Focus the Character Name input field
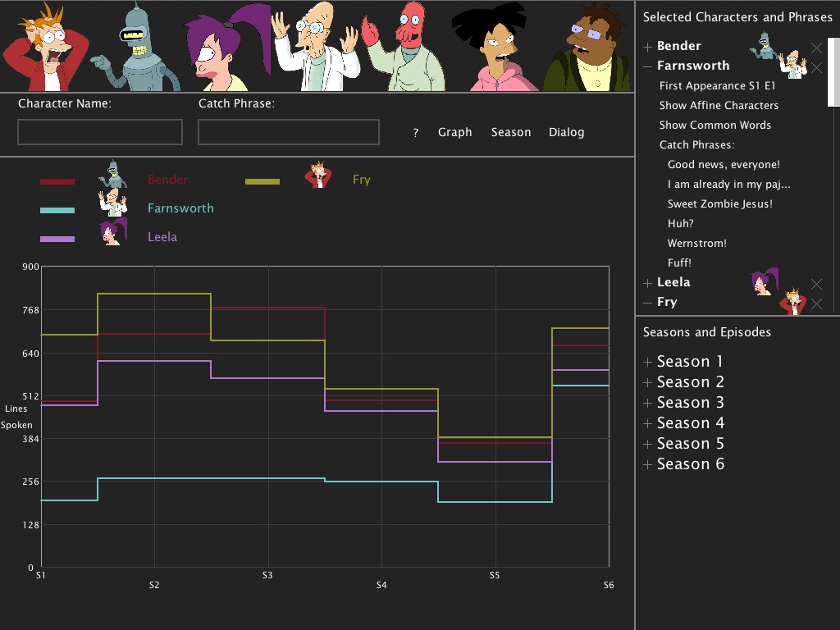 point(100,132)
